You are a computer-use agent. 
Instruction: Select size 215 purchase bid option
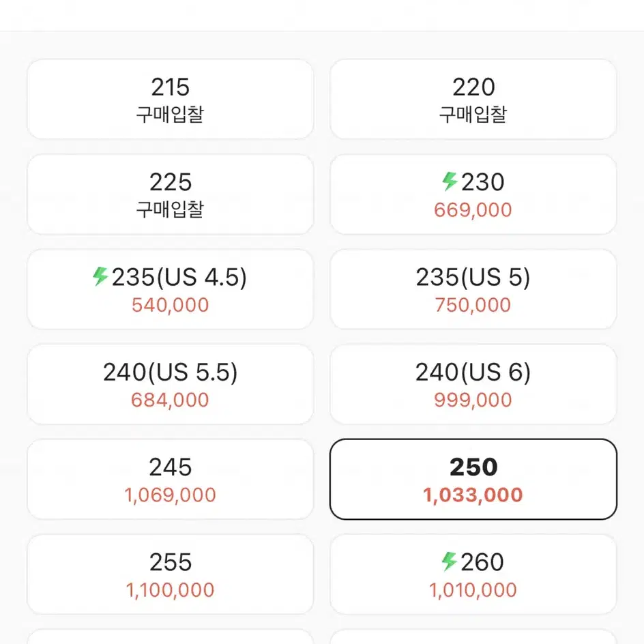pyautogui.click(x=170, y=100)
